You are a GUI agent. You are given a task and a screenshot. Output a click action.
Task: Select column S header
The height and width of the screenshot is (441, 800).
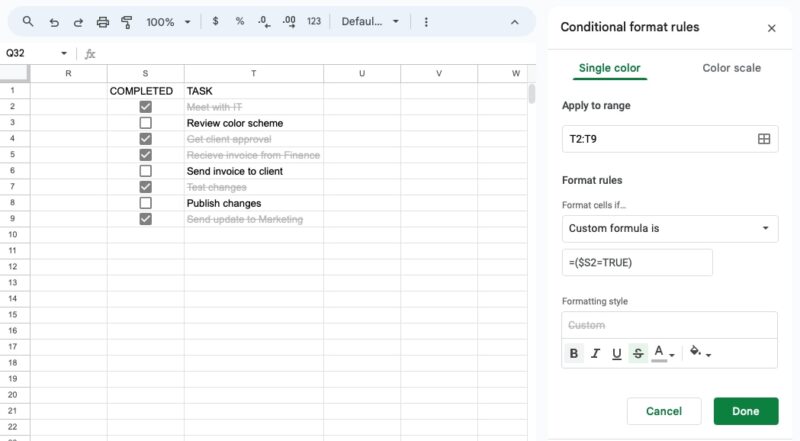point(145,74)
